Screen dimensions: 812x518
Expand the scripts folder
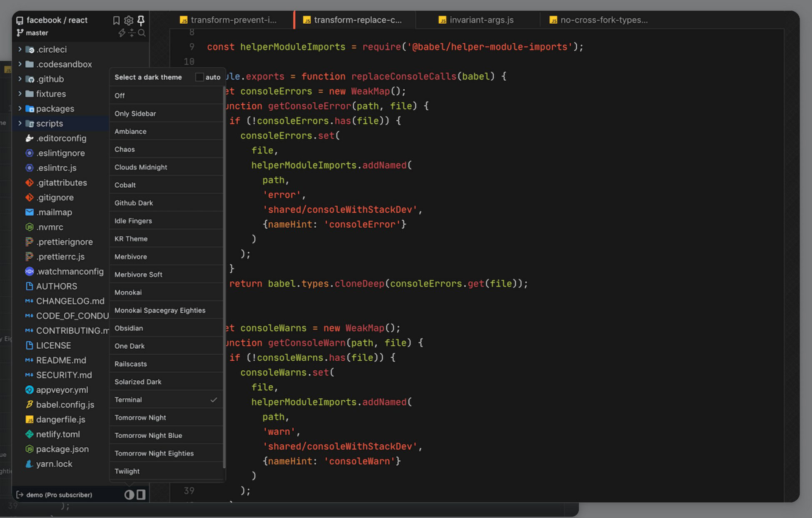tap(20, 123)
